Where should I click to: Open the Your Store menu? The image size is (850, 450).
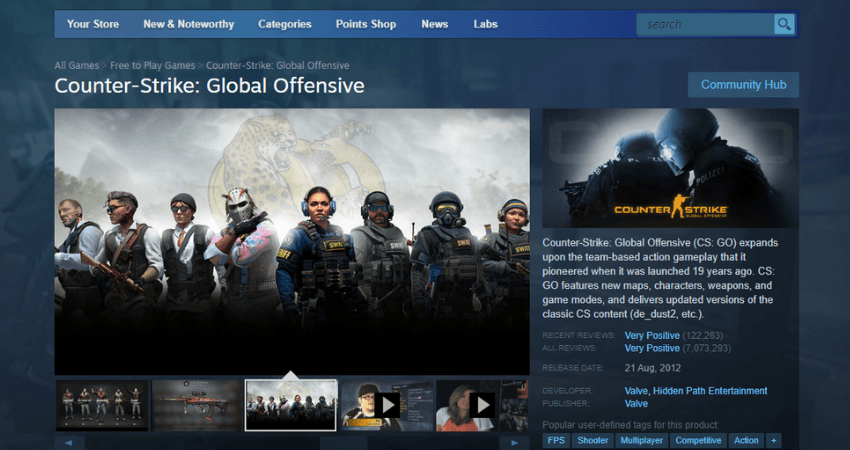click(93, 24)
